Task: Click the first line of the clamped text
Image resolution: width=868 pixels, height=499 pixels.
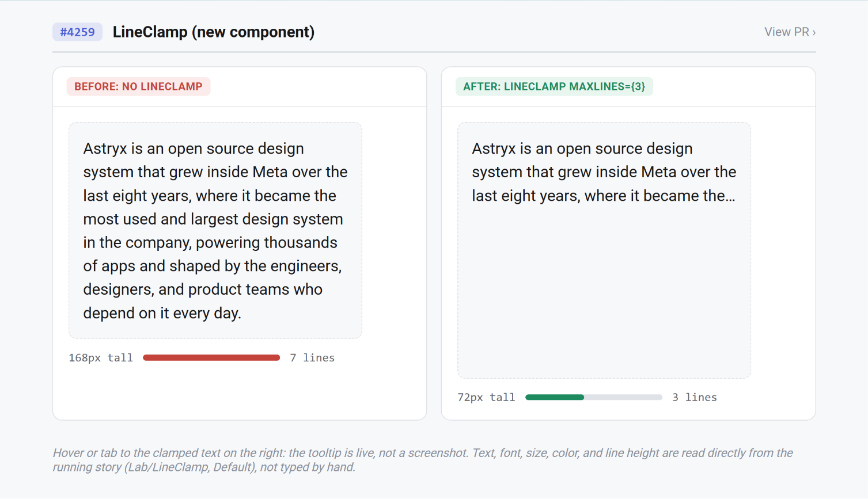Action: 582,148
